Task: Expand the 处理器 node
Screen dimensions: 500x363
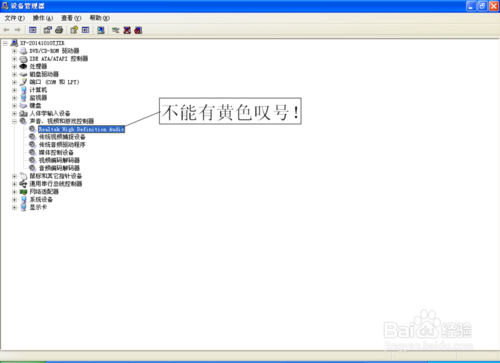Action: 14,67
